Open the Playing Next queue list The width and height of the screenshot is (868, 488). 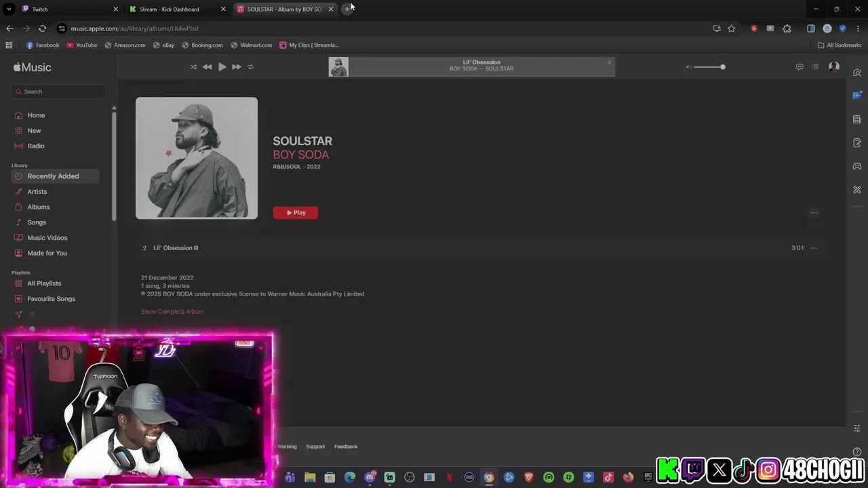815,67
